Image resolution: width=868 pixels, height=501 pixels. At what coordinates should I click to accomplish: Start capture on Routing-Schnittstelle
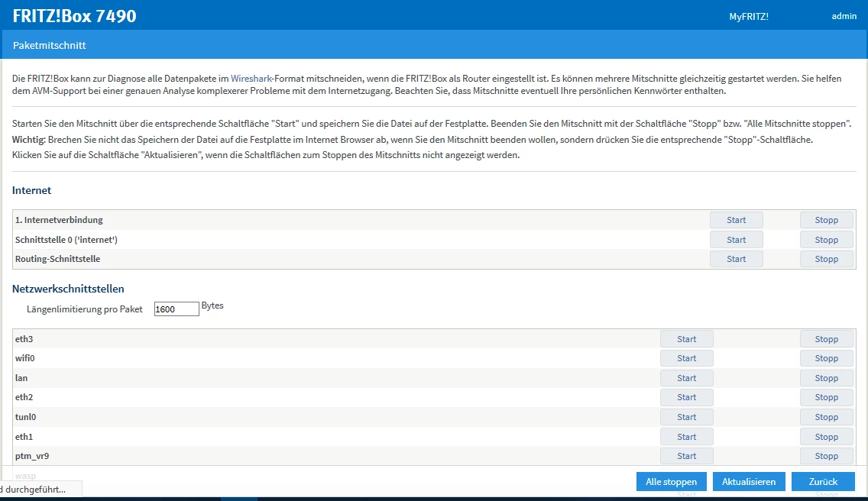(737, 259)
